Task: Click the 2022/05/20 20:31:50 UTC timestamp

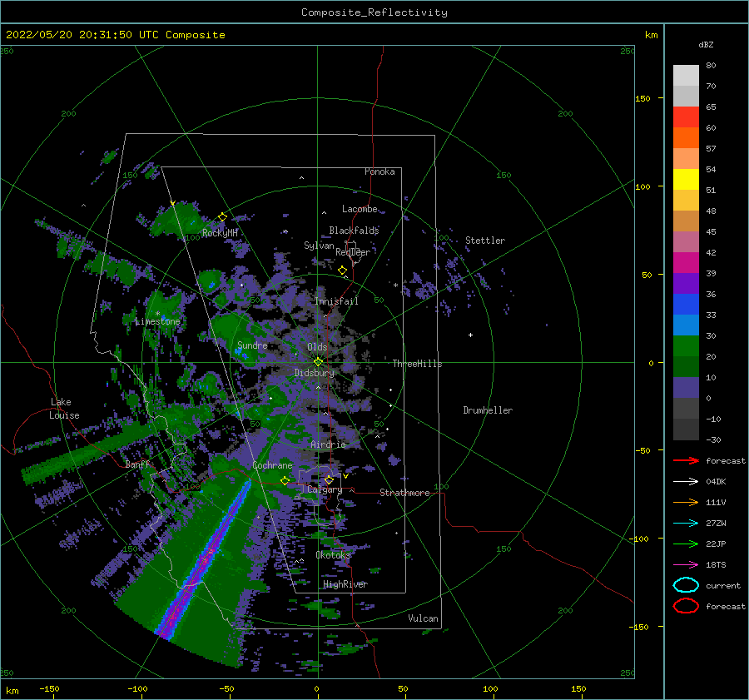Action: click(x=116, y=34)
